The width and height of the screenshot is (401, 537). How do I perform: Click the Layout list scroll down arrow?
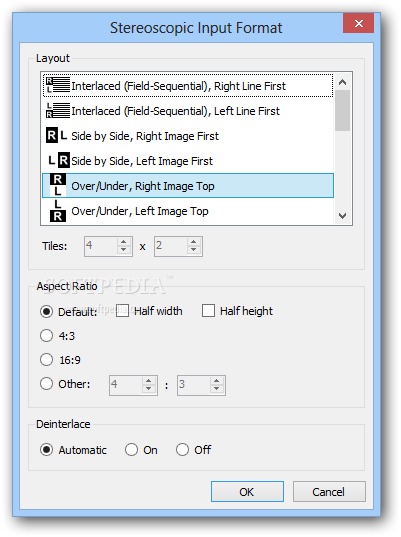click(342, 216)
